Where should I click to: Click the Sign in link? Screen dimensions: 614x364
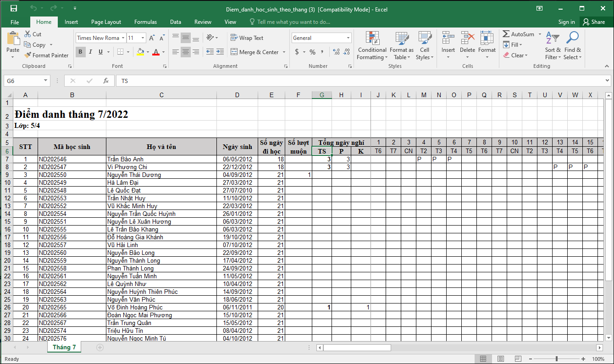click(x=566, y=22)
